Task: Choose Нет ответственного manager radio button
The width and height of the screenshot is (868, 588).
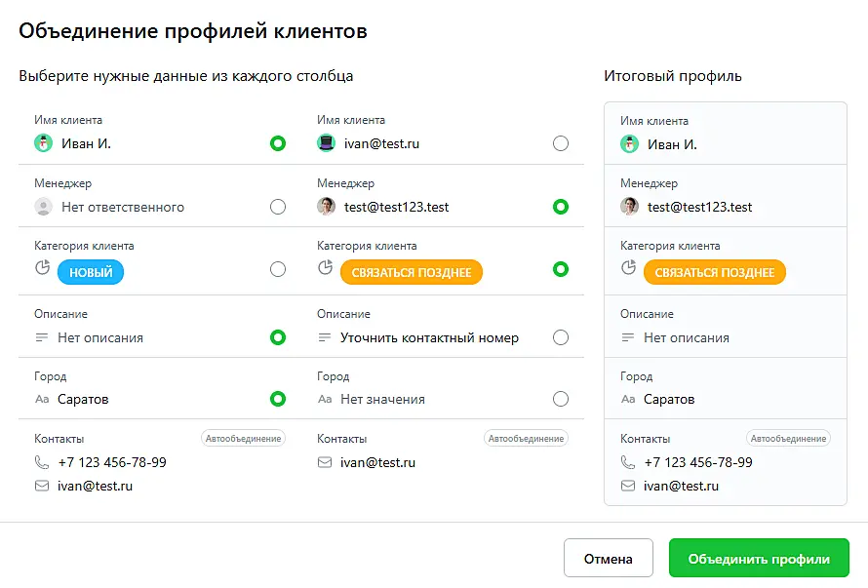Action: pos(278,207)
